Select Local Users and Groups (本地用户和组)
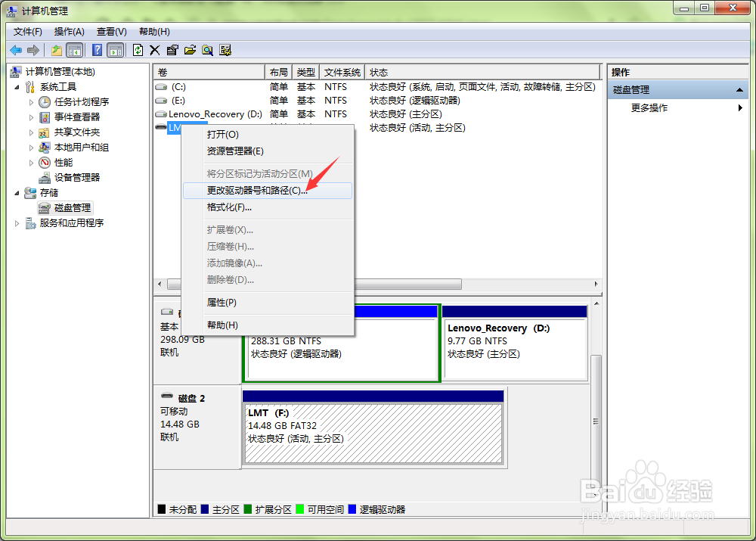The height and width of the screenshot is (541, 756). [82, 148]
